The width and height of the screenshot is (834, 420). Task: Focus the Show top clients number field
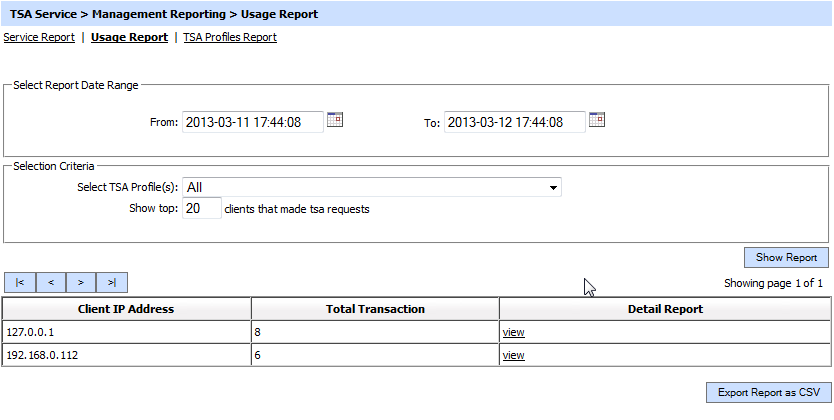tap(202, 209)
